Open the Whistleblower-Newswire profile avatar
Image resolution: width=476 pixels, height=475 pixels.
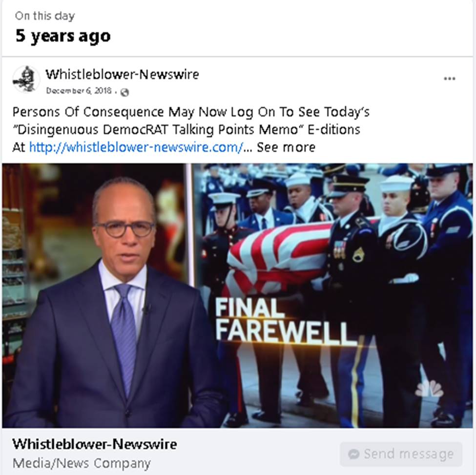(x=26, y=79)
